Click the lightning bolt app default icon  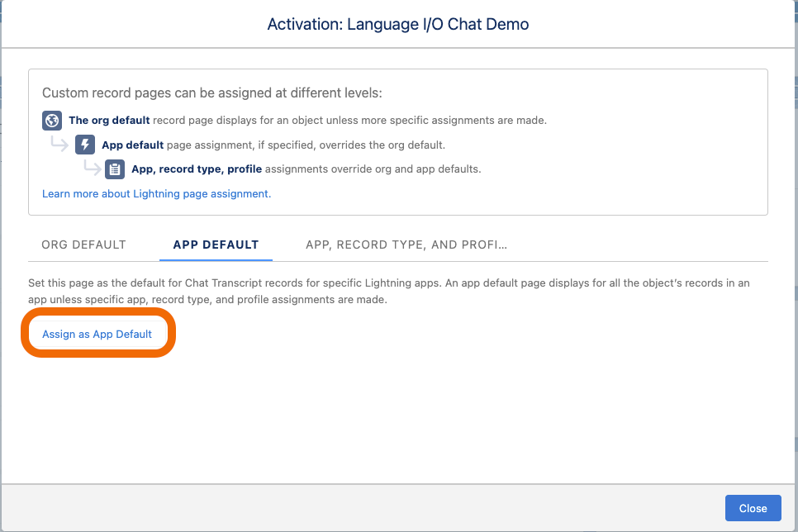85,145
